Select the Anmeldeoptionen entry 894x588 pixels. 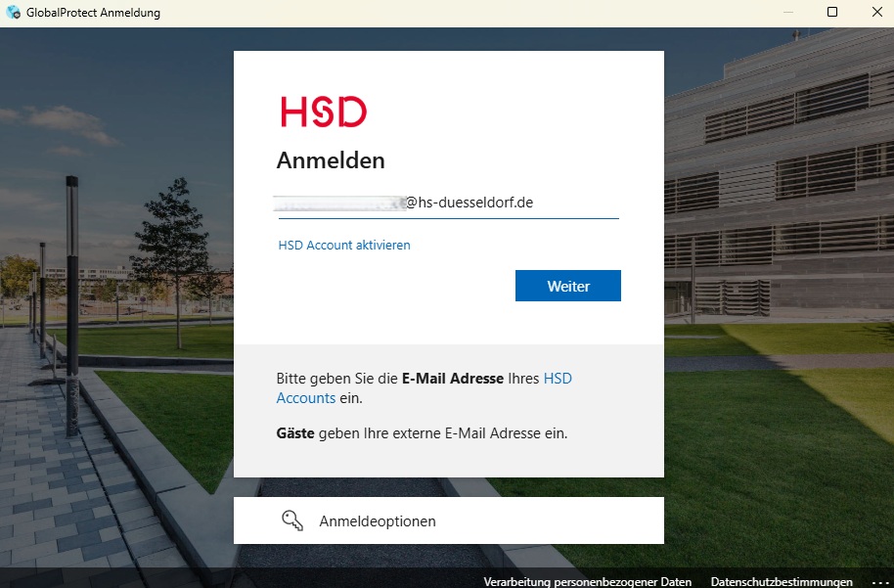coord(377,520)
